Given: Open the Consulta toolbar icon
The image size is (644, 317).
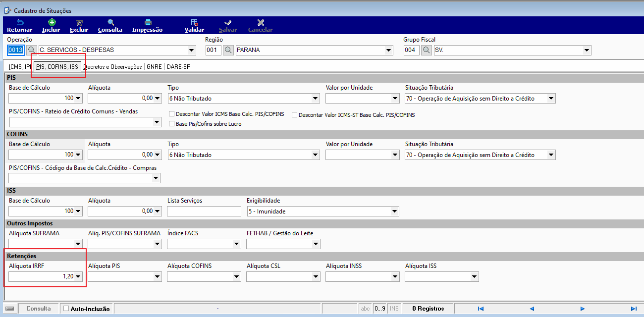Looking at the screenshot, I should pos(110,22).
